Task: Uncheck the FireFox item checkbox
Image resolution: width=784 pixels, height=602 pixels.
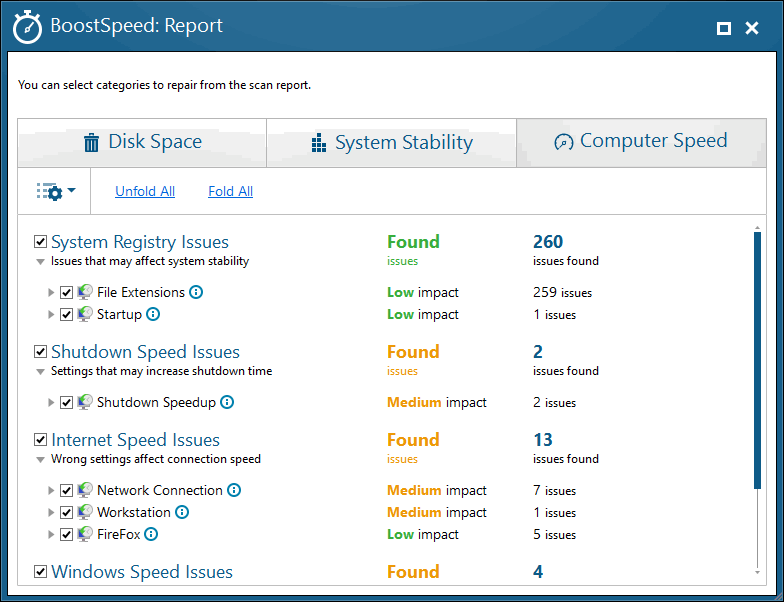Action: coord(66,534)
